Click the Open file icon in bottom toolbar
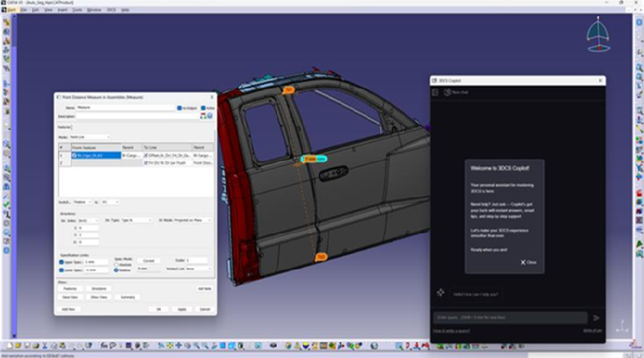Image resolution: width=644 pixels, height=358 pixels. click(18, 346)
